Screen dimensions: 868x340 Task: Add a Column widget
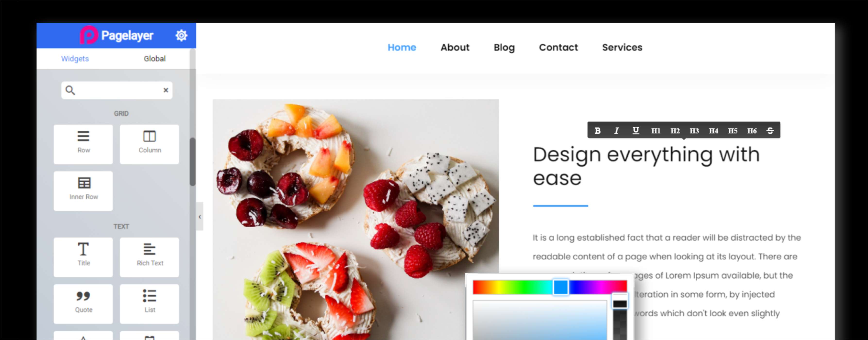149,144
